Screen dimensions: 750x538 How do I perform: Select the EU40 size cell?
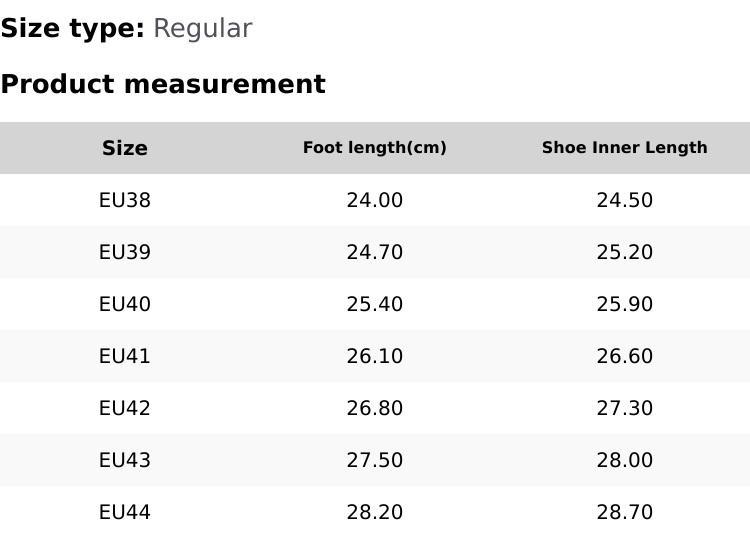(x=125, y=304)
